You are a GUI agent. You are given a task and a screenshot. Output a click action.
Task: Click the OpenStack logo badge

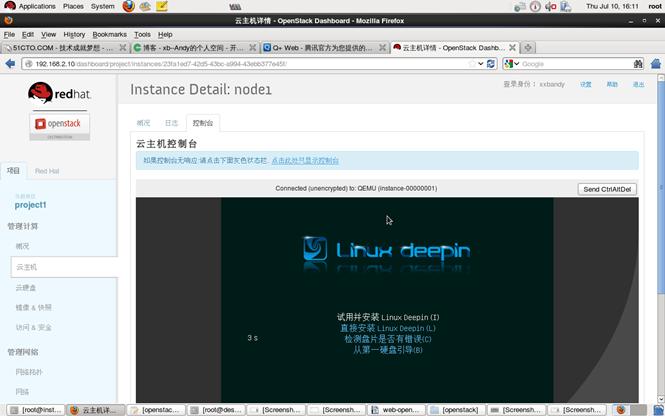[60, 125]
